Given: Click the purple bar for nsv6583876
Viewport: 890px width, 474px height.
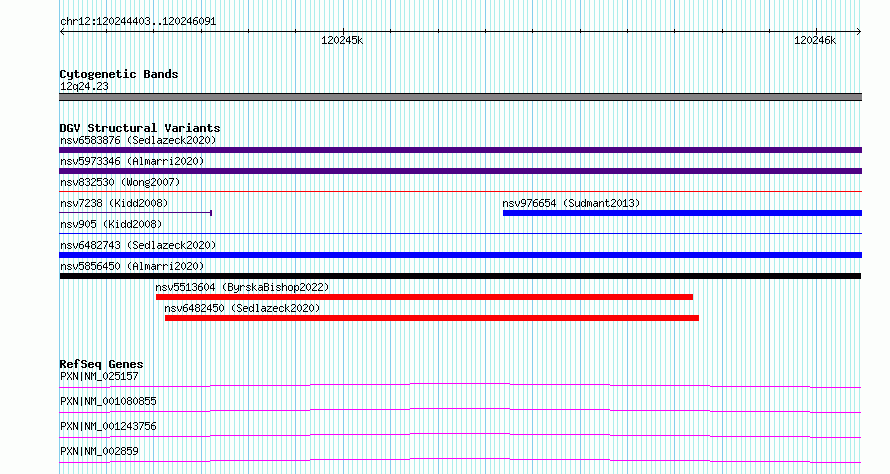Looking at the screenshot, I should point(460,150).
